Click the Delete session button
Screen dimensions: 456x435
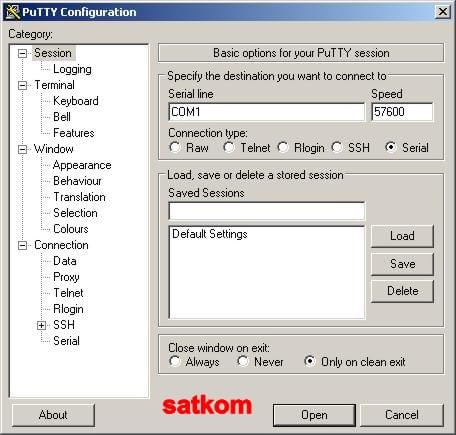[x=402, y=291]
